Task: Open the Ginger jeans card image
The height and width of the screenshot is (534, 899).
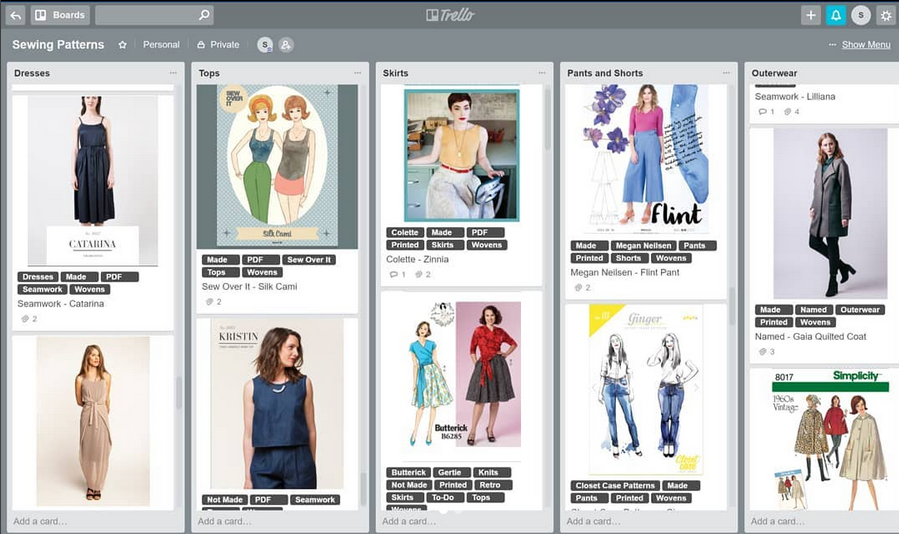Action: [x=646, y=390]
